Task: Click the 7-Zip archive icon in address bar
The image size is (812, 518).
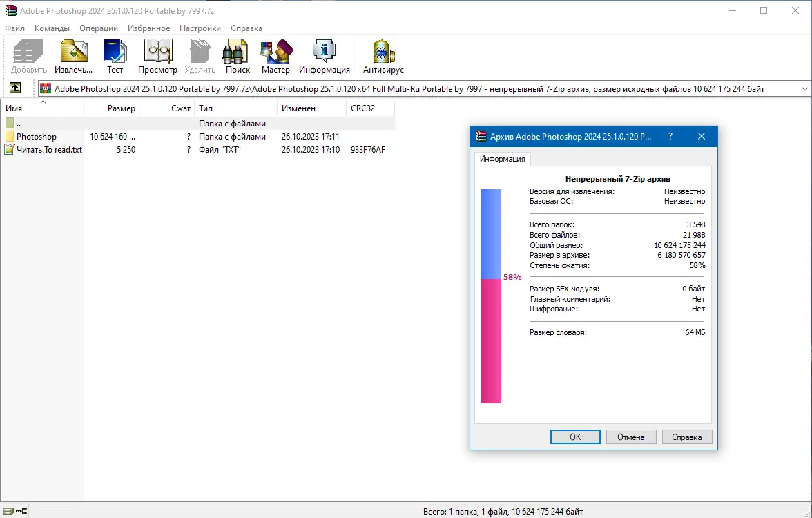Action: 45,88
